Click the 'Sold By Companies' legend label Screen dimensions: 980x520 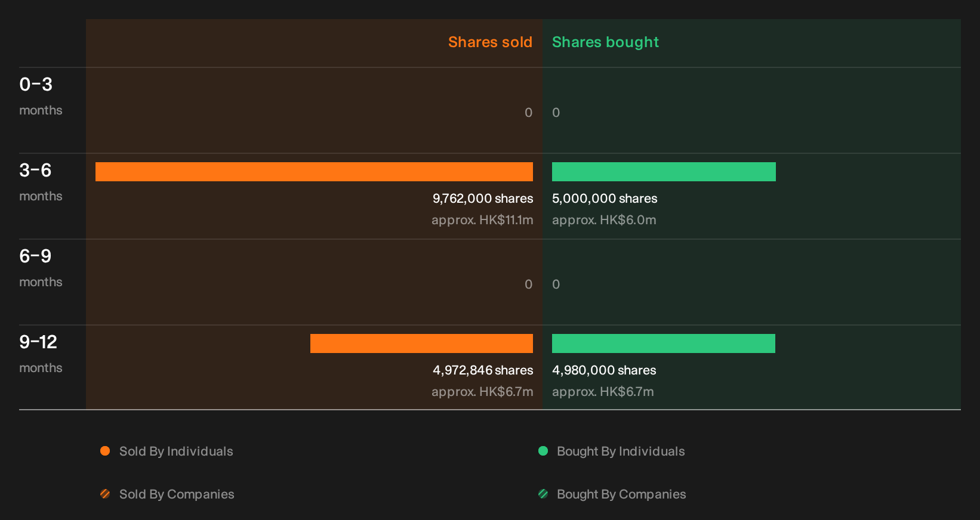[177, 494]
